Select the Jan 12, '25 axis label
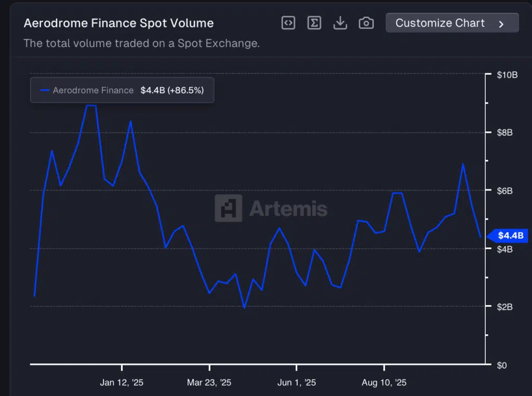Image resolution: width=532 pixels, height=396 pixels. (122, 383)
